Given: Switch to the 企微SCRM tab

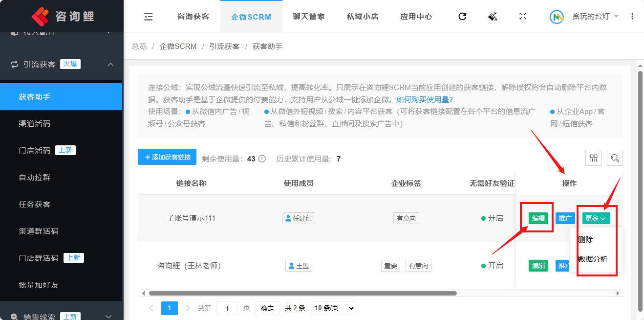Looking at the screenshot, I should (x=251, y=17).
